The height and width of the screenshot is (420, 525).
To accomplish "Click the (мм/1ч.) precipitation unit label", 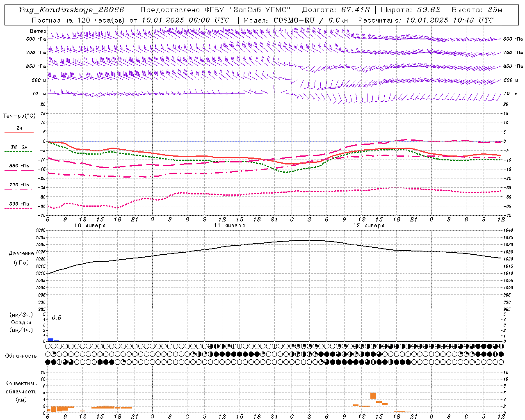I will click(21, 330).
